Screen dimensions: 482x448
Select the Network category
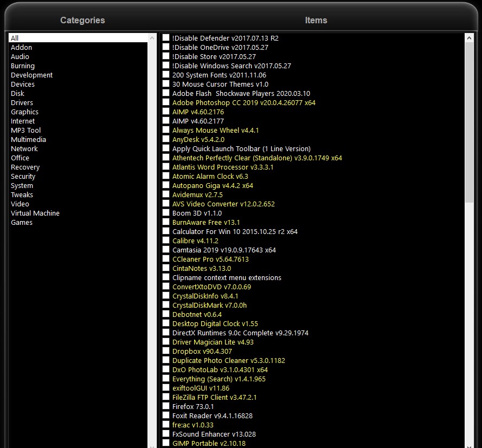[78, 148]
